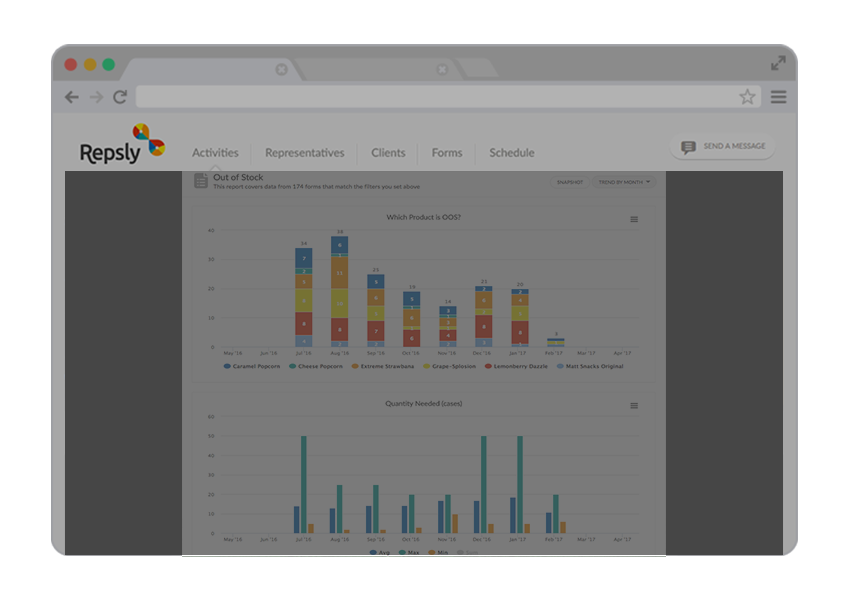Open the Quantity Needed chart menu

click(633, 405)
